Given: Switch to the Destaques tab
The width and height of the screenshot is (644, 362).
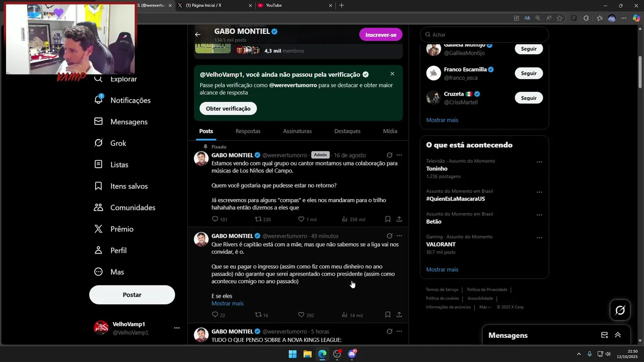Looking at the screenshot, I should tap(347, 131).
